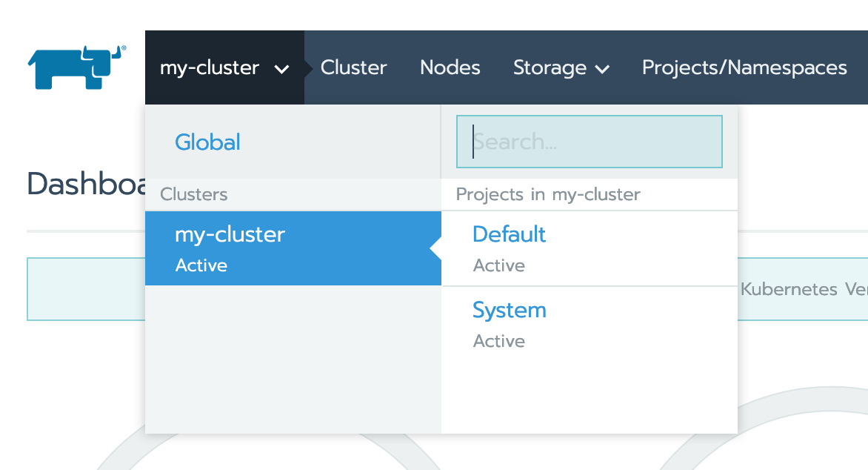The image size is (868, 470).
Task: Open the Cluster tab
Action: (353, 67)
